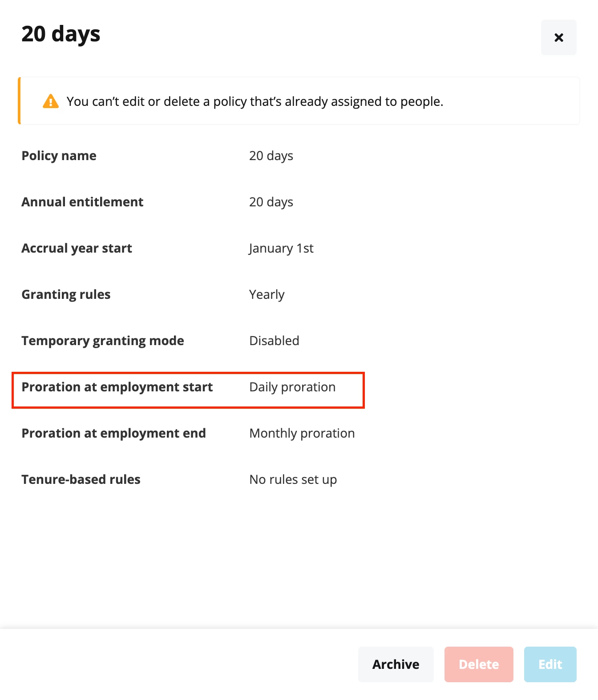Click the Annual entitlement 20 days value
Viewport: 598px width, 700px height.
click(271, 202)
